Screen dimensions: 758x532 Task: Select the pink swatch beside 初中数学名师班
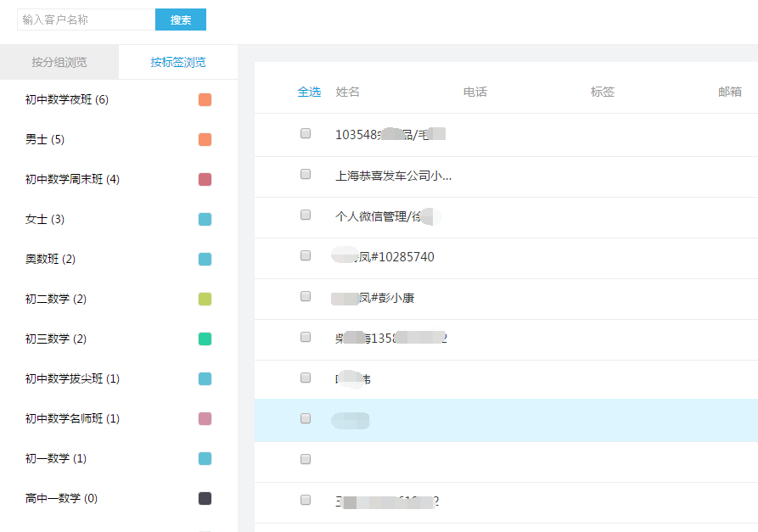[205, 419]
